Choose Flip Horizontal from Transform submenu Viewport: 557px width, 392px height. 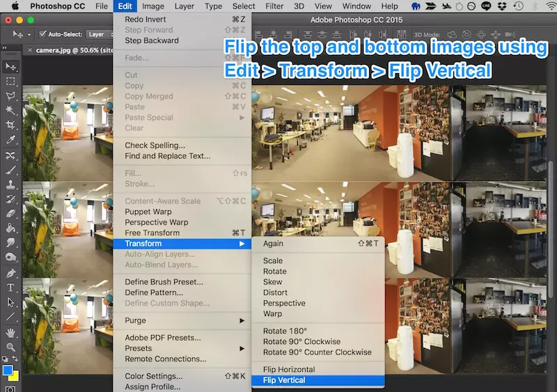point(318,369)
